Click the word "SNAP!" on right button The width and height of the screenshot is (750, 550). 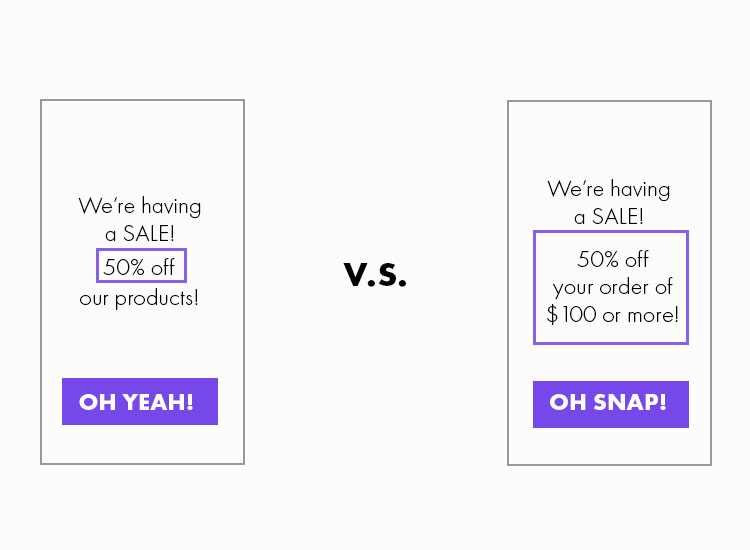point(630,402)
